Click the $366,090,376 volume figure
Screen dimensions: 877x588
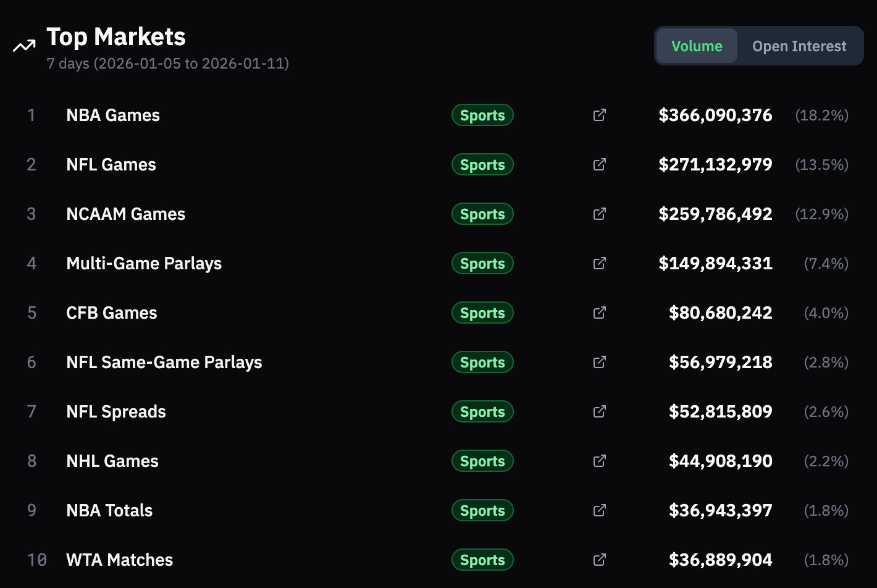pyautogui.click(x=715, y=115)
